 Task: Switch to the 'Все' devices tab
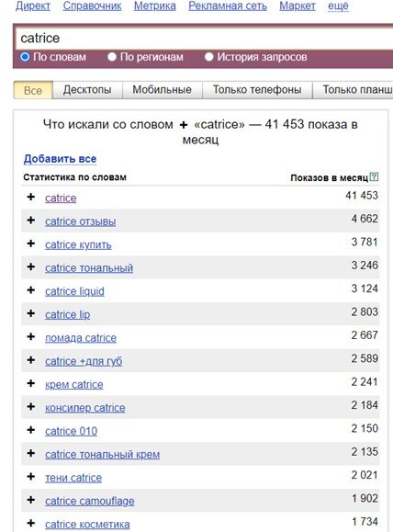pos(33,90)
